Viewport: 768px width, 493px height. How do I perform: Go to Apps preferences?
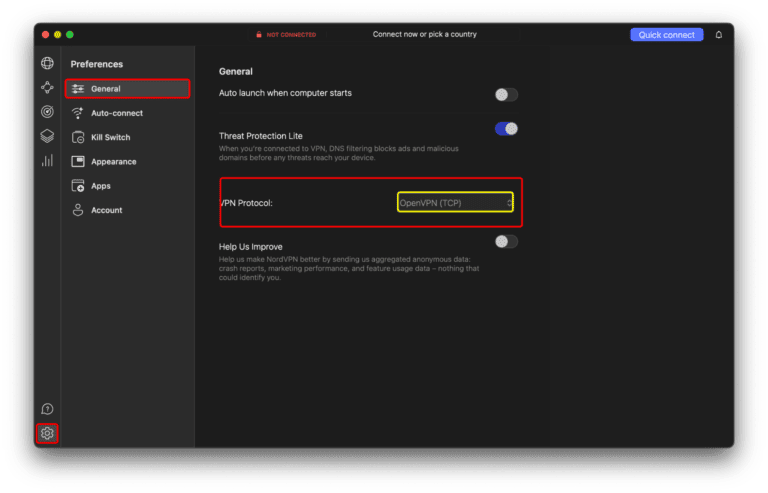pyautogui.click(x=101, y=186)
